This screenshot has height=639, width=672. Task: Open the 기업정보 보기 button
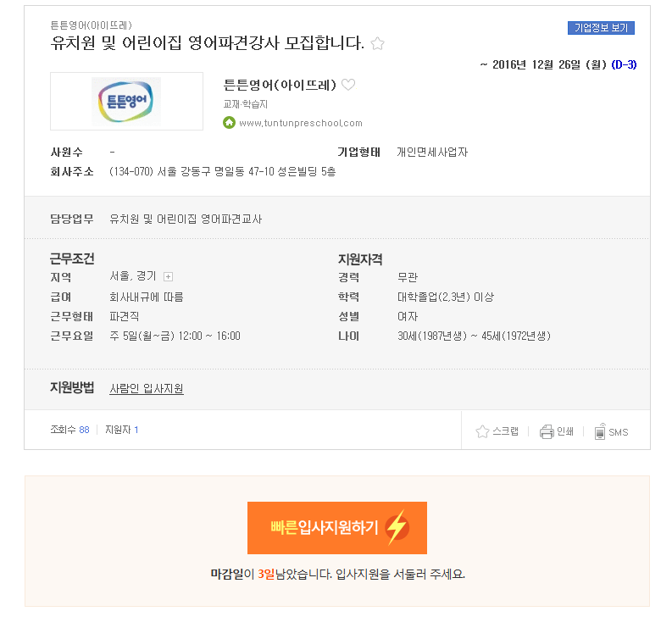click(x=601, y=28)
